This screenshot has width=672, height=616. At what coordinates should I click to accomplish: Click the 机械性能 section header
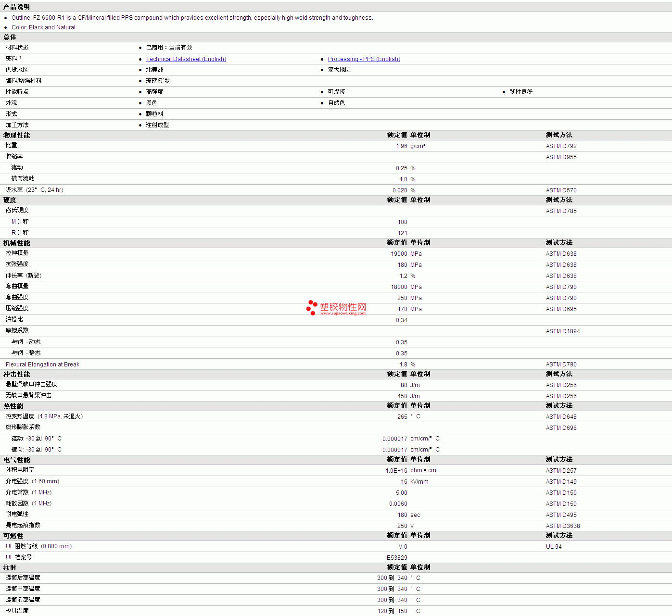(x=16, y=243)
